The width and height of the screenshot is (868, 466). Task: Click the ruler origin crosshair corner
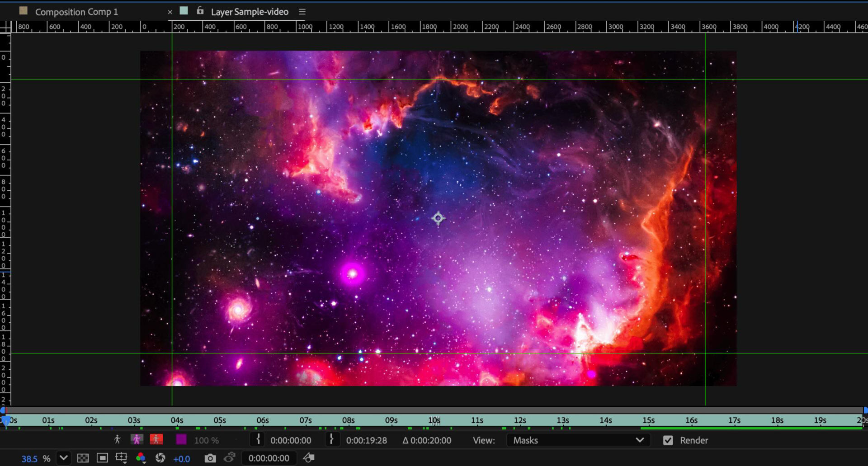[5, 27]
